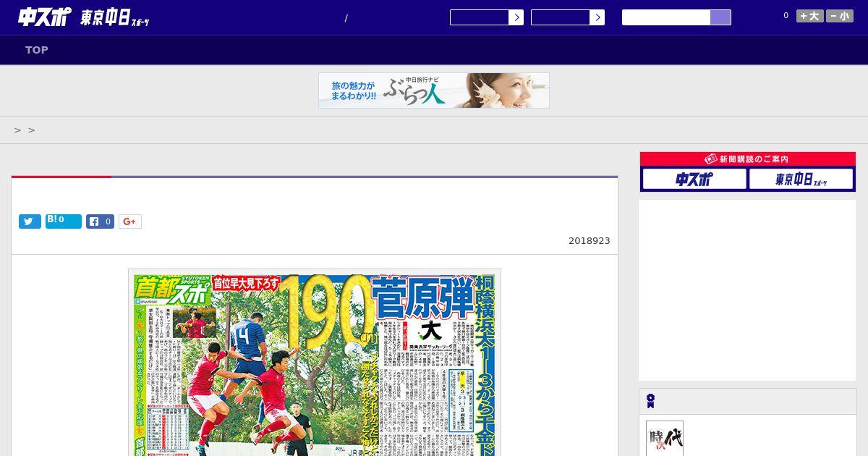Click the first breadcrumb arrow separator
The width and height of the screenshot is (868, 456).
(x=17, y=130)
